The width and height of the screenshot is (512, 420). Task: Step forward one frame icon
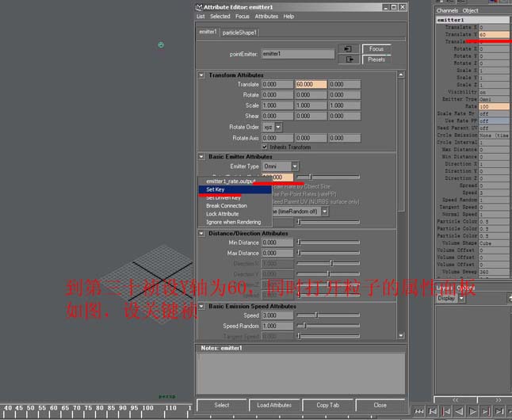pos(501,412)
